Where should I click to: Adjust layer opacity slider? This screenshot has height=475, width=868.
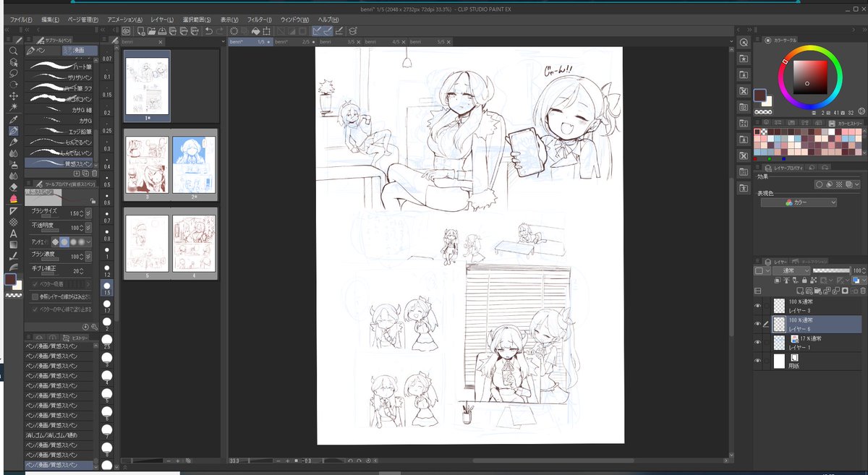coord(830,270)
